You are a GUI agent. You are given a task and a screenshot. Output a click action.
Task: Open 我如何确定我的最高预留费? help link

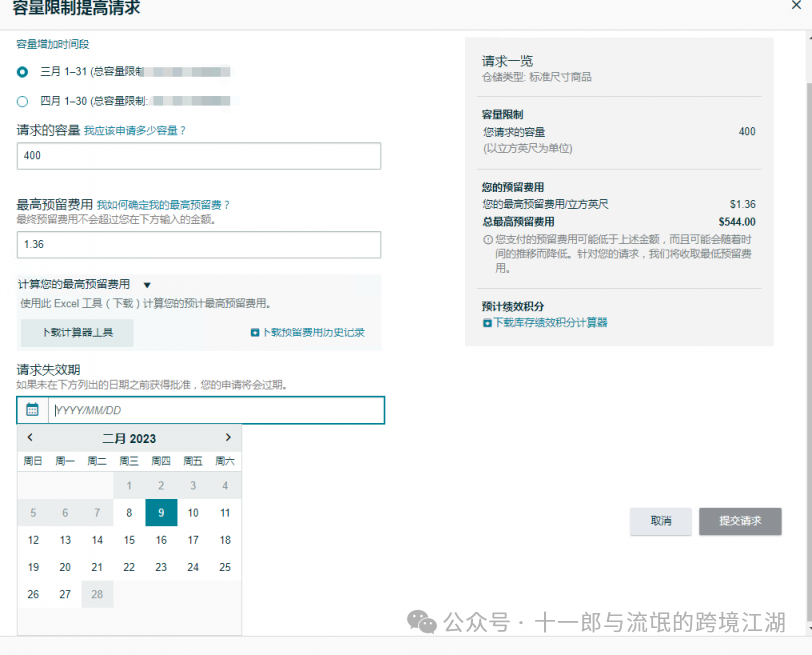pos(163,205)
